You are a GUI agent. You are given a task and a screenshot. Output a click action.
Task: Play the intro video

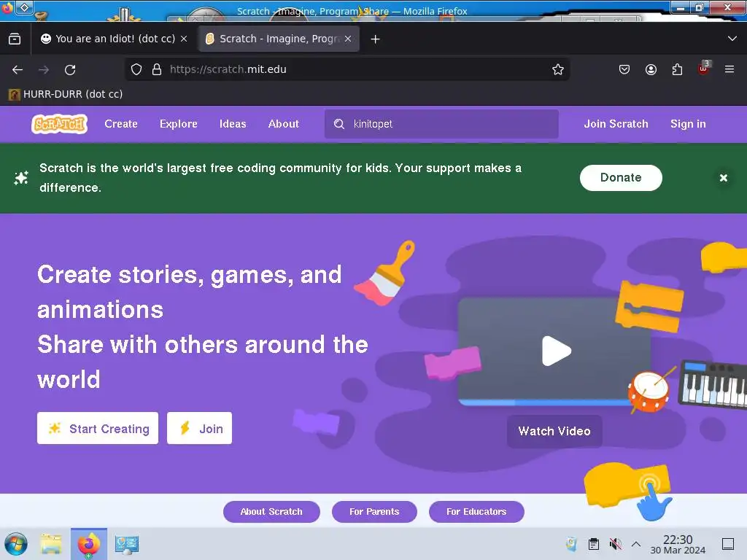[555, 351]
